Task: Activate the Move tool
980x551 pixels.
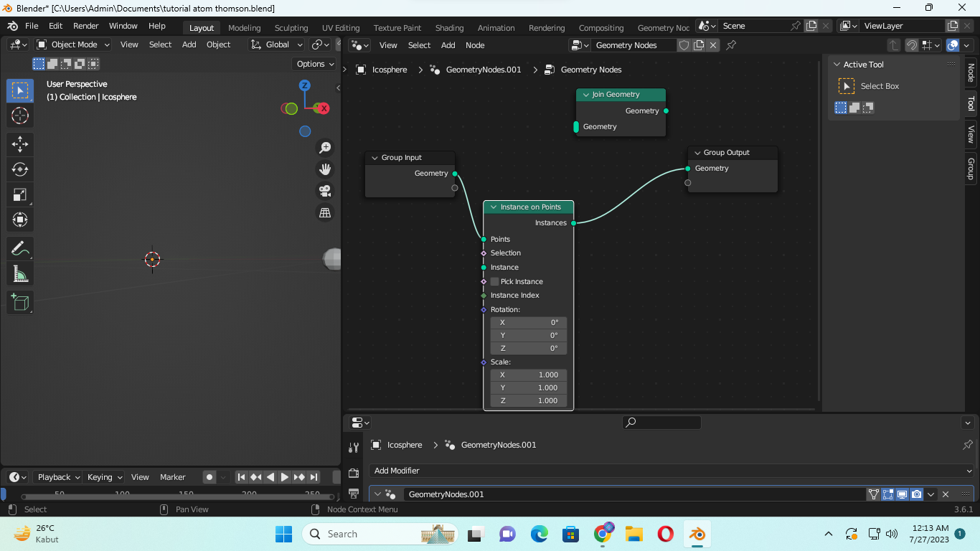Action: 20,144
